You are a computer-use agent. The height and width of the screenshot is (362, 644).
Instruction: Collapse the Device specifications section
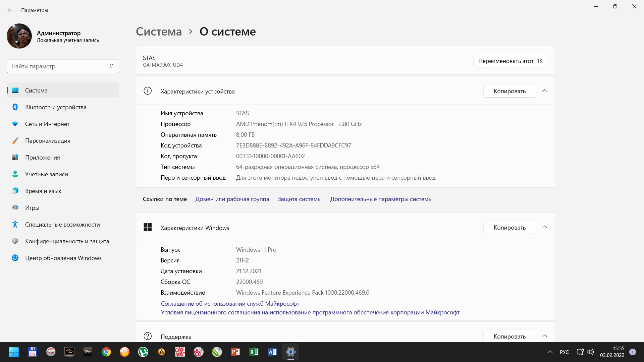pyautogui.click(x=545, y=91)
